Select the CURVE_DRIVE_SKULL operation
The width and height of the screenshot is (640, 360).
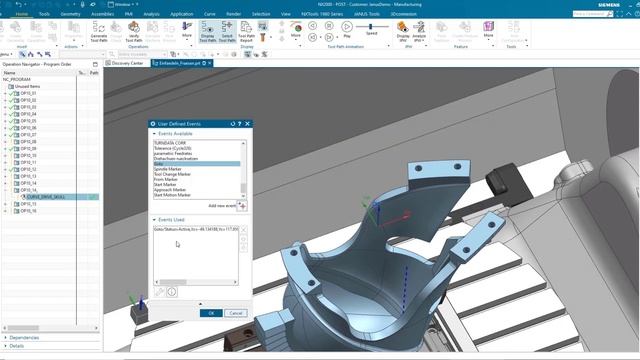[45, 197]
